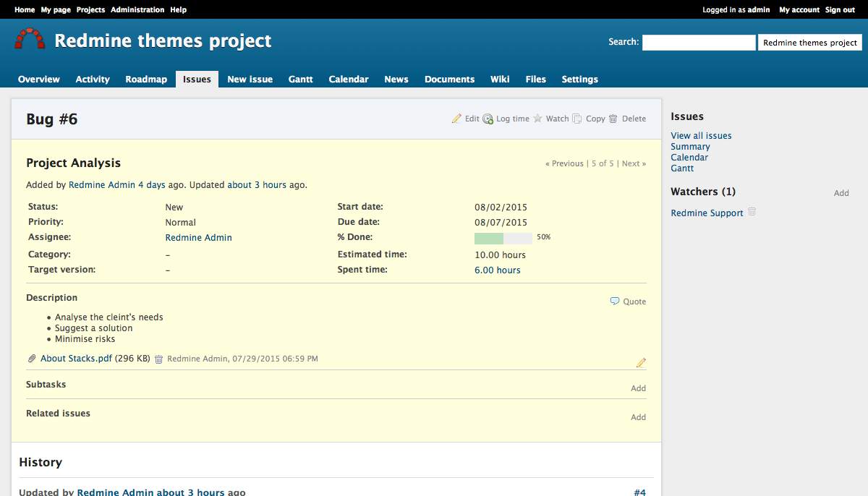The height and width of the screenshot is (496, 868).
Task: Open assignee Redmine Admin profile
Action: coord(199,238)
